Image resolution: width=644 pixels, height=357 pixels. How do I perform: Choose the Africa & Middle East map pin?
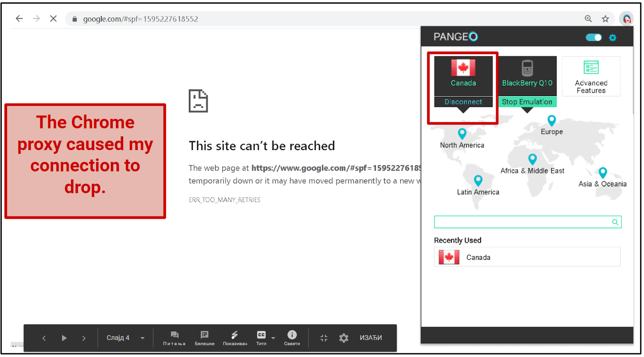click(532, 160)
